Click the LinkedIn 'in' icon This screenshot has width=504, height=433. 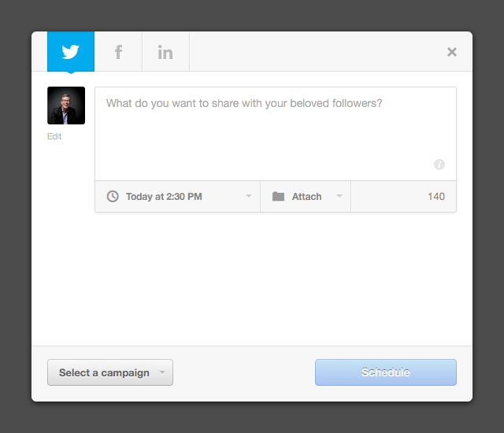(165, 53)
